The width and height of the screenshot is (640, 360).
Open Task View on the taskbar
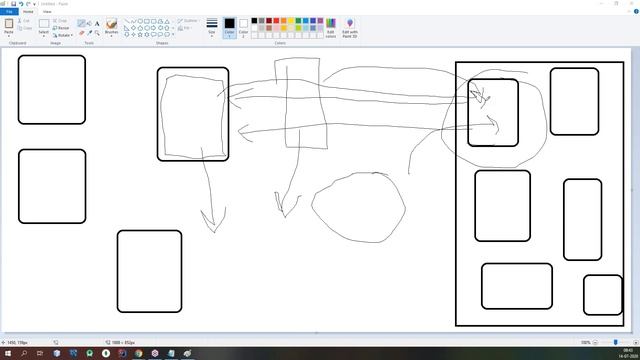[40, 353]
